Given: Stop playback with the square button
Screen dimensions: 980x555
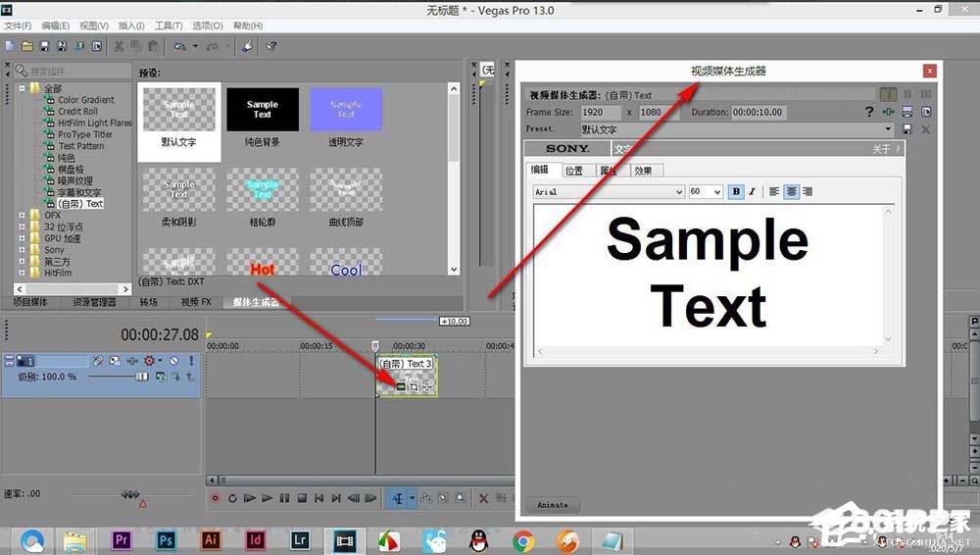Looking at the screenshot, I should [x=302, y=498].
